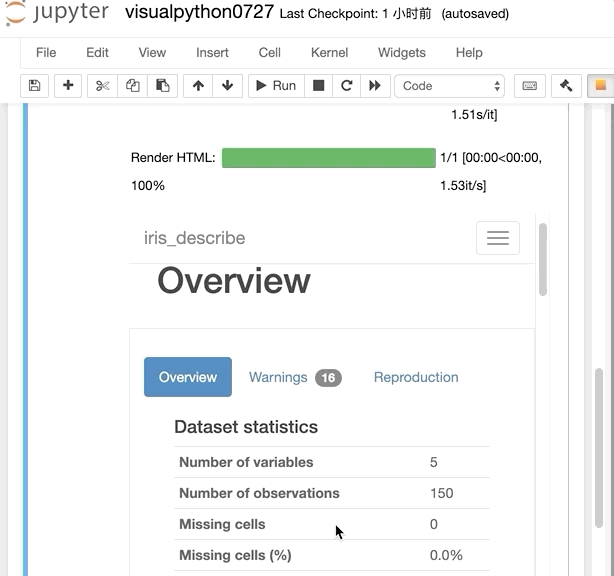This screenshot has height=576, width=614.
Task: Click the orange Visual Python toolbar icon
Action: [x=600, y=85]
